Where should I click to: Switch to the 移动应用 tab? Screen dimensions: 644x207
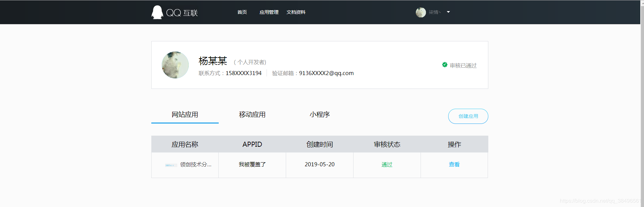pos(252,115)
